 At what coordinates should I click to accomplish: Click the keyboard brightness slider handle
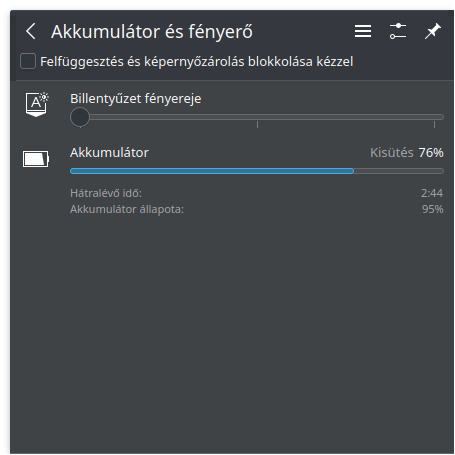[80, 117]
